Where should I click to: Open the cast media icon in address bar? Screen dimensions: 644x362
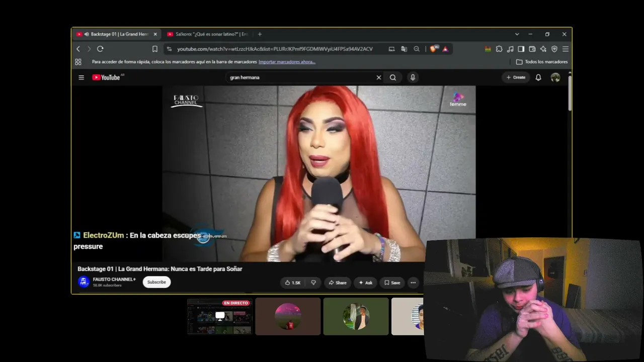(x=391, y=49)
